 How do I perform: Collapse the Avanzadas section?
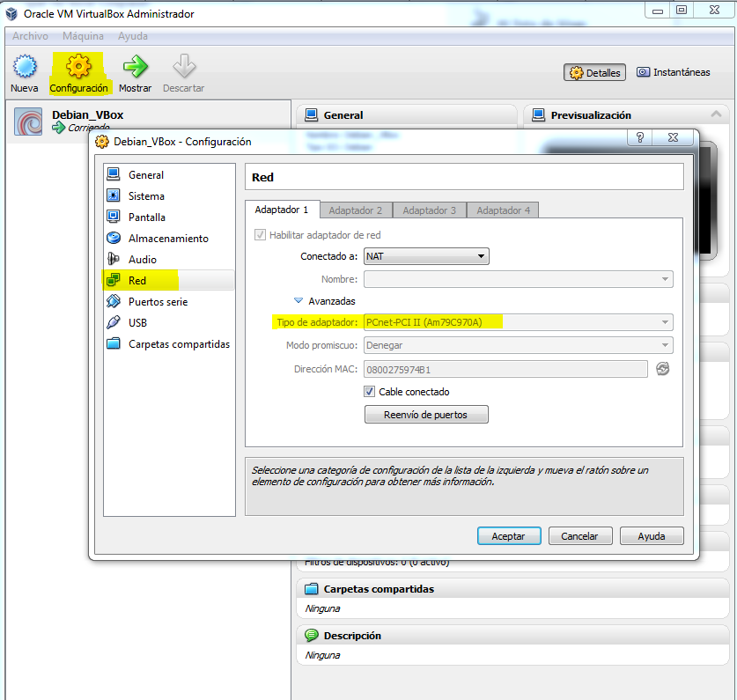tap(298, 300)
